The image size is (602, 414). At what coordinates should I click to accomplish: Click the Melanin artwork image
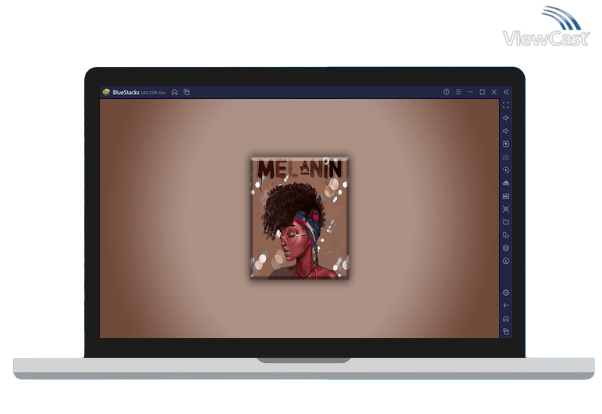click(x=299, y=218)
